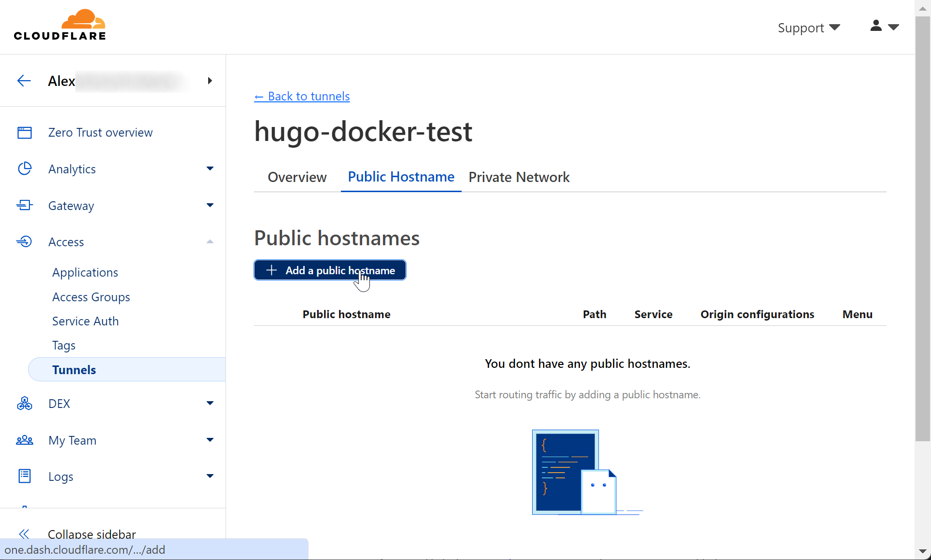This screenshot has width=931, height=560.
Task: Click the Zero Trust overview window icon
Action: [x=25, y=132]
